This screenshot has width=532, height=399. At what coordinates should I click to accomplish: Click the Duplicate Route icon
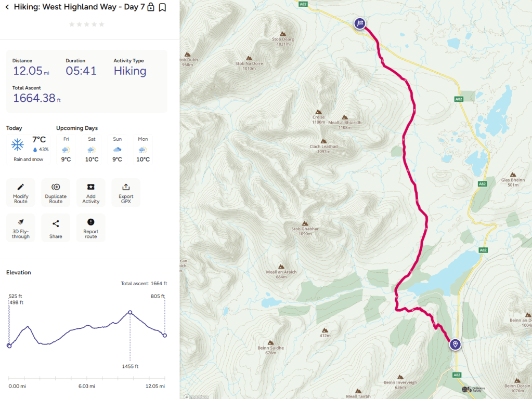56,192
